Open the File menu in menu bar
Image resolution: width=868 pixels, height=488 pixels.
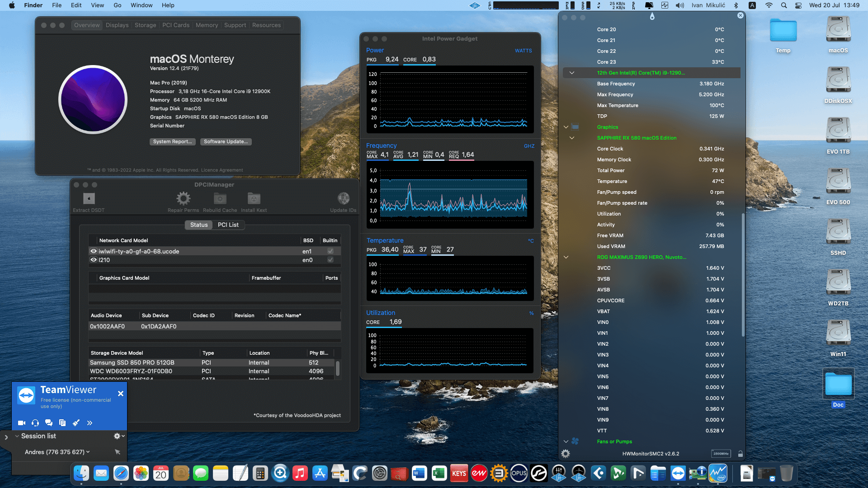[x=57, y=5]
